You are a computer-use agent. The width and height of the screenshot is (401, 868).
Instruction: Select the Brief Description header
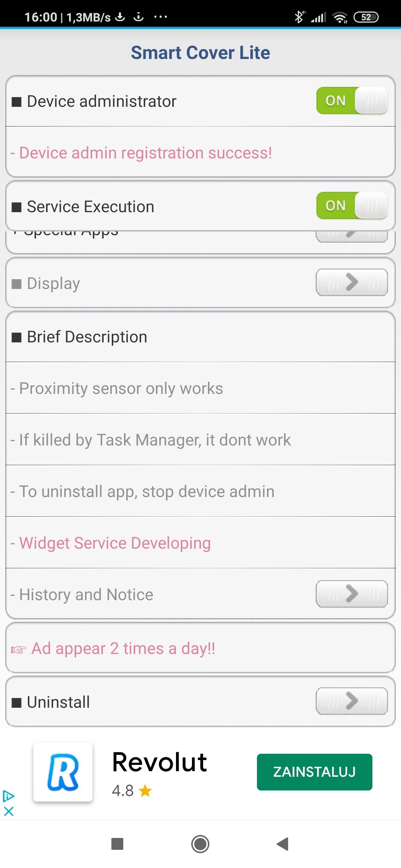87,337
